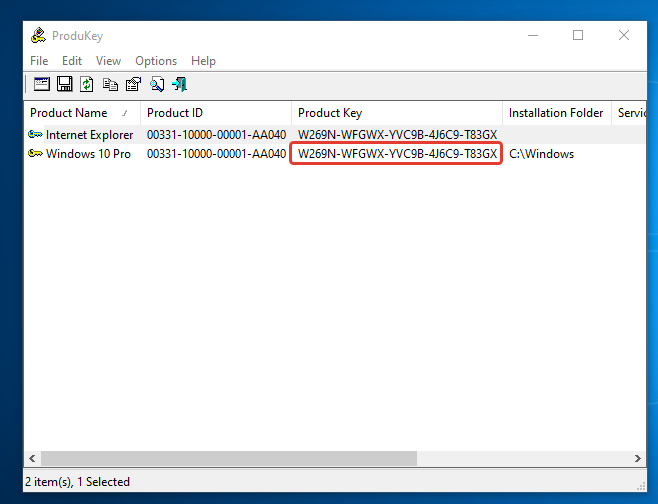Viewport: 658px width, 504px height.
Task: Select the highlighted Windows 10 Pro product key
Action: (396, 154)
